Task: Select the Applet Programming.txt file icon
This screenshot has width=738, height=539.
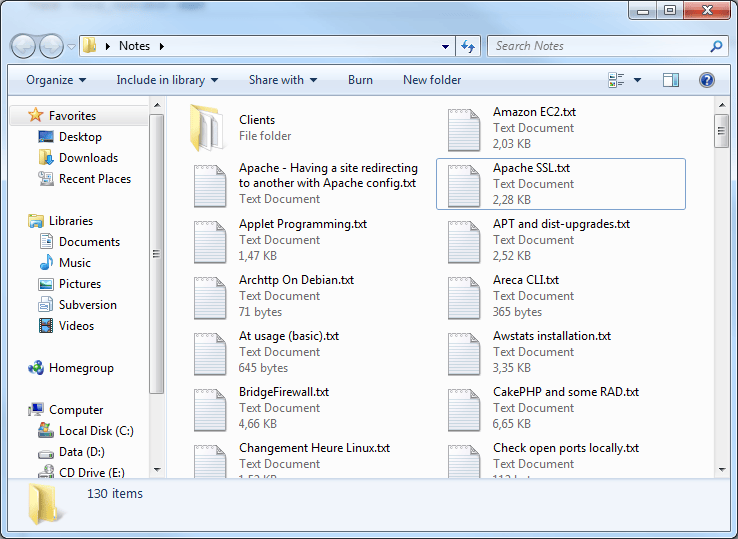Action: [210, 242]
